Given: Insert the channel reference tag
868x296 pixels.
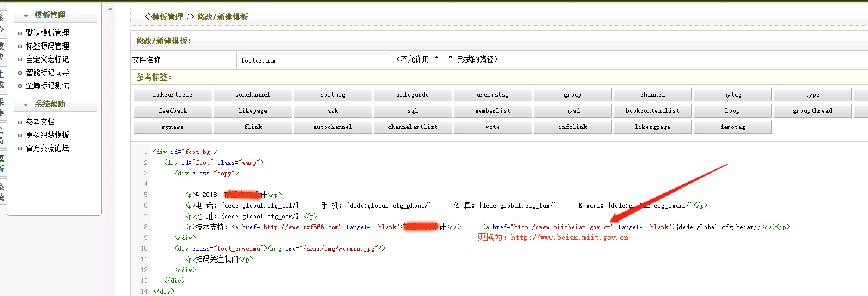Looking at the screenshot, I should coord(653,95).
